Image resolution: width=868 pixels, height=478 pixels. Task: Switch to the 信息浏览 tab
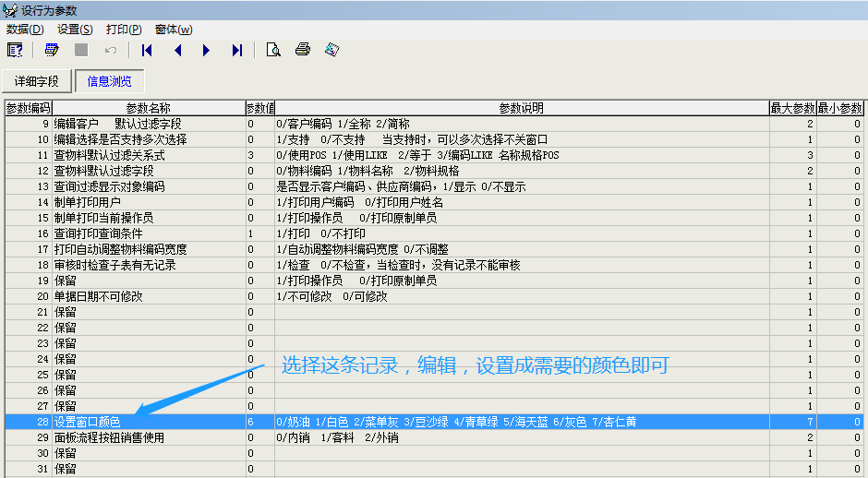coord(109,82)
